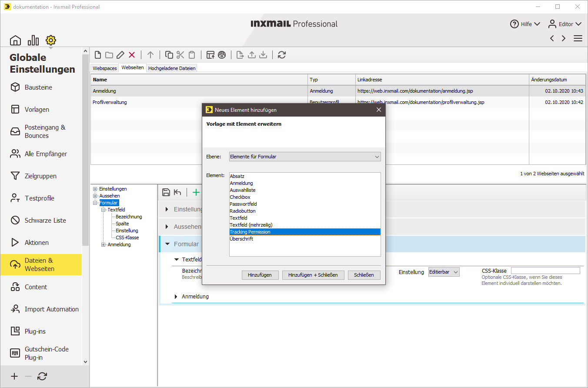Expand Anmeldung node in tree
The height and width of the screenshot is (388, 588).
pos(104,244)
